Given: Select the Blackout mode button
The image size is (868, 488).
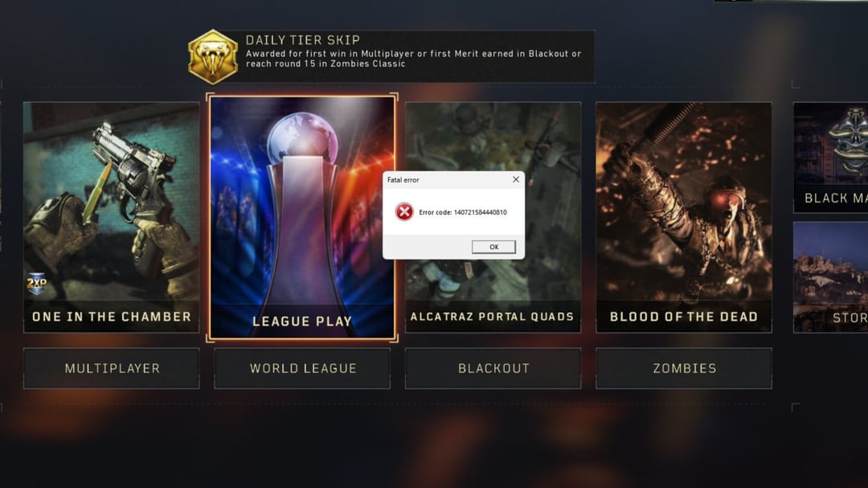Looking at the screenshot, I should pos(493,368).
